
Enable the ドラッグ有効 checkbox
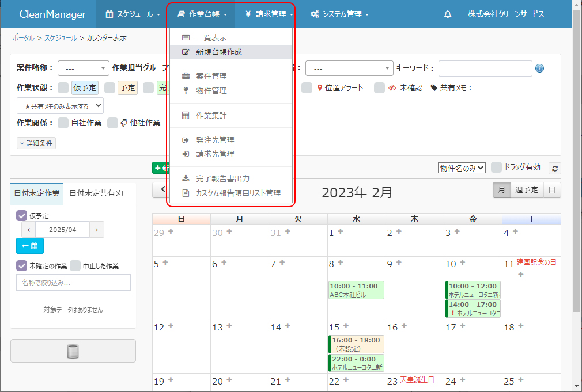click(496, 168)
